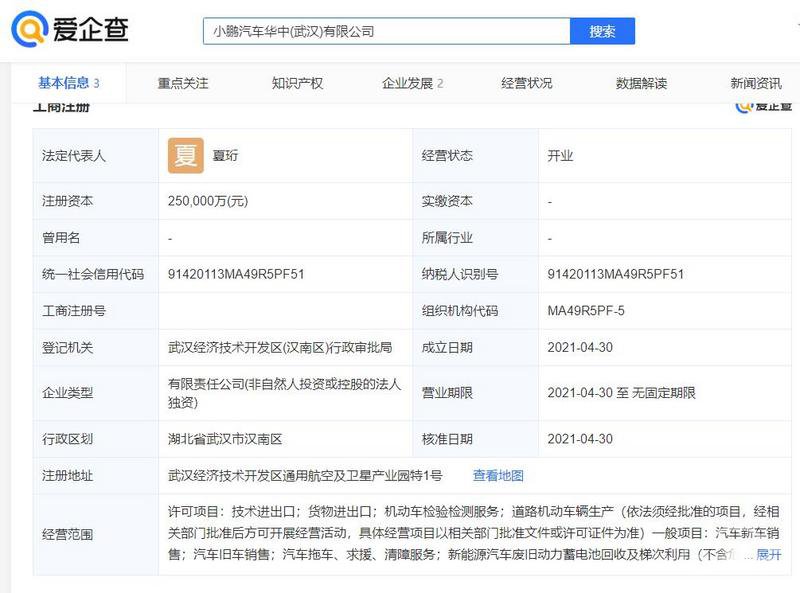800x593 pixels.
Task: Open the 基本信息 tab
Action: pos(68,83)
